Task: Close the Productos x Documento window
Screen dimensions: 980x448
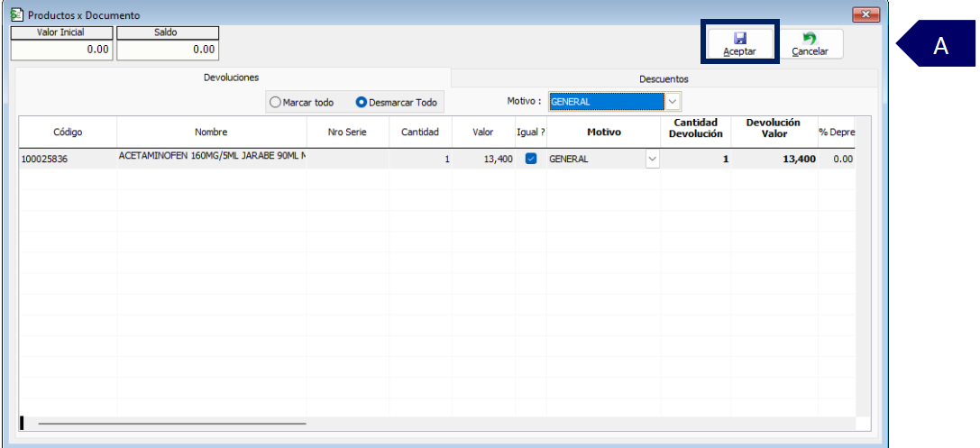Action: click(x=866, y=14)
